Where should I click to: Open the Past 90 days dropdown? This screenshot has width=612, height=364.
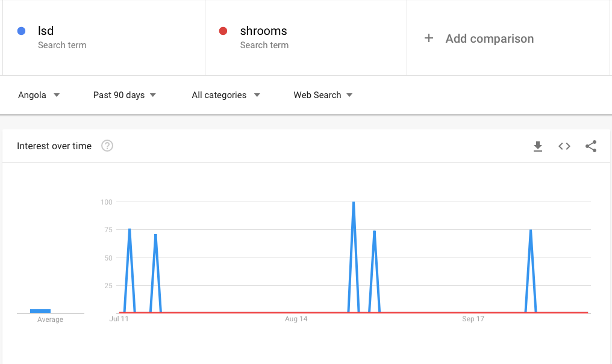pos(124,95)
